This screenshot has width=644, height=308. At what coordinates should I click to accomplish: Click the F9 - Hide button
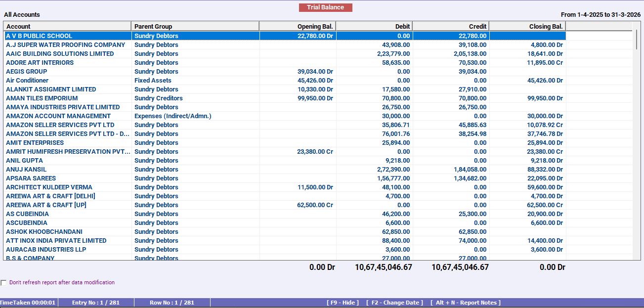coord(343,302)
